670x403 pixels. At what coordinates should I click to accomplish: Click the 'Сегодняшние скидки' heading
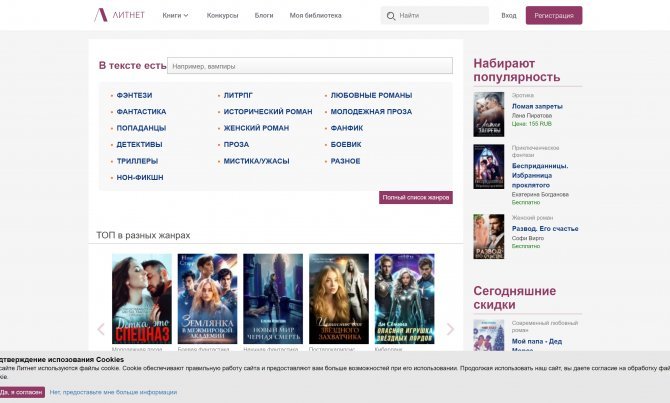click(x=514, y=297)
